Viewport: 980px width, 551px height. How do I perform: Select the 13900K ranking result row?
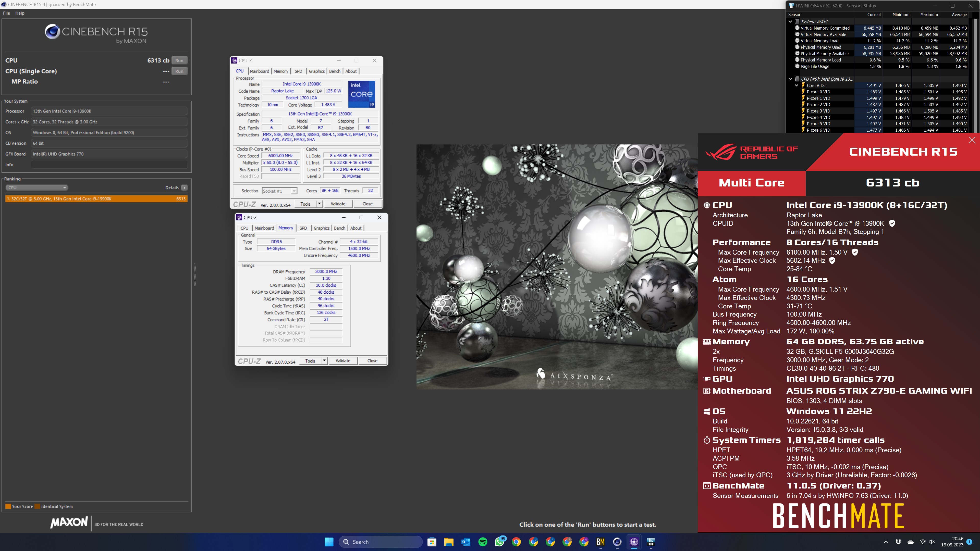[96, 199]
